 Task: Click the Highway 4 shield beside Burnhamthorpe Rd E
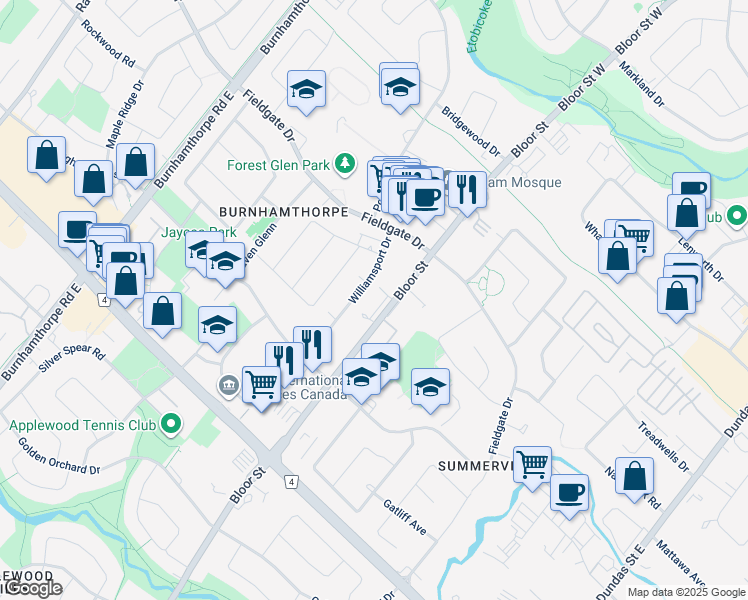coord(104,300)
